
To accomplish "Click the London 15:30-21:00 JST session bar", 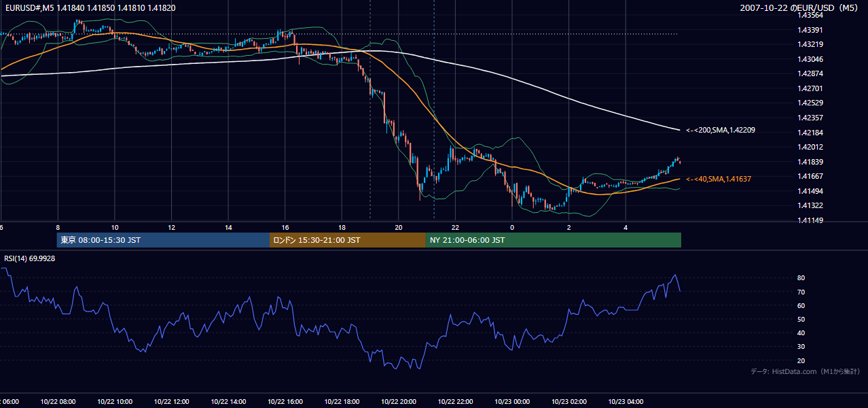I will [x=348, y=240].
